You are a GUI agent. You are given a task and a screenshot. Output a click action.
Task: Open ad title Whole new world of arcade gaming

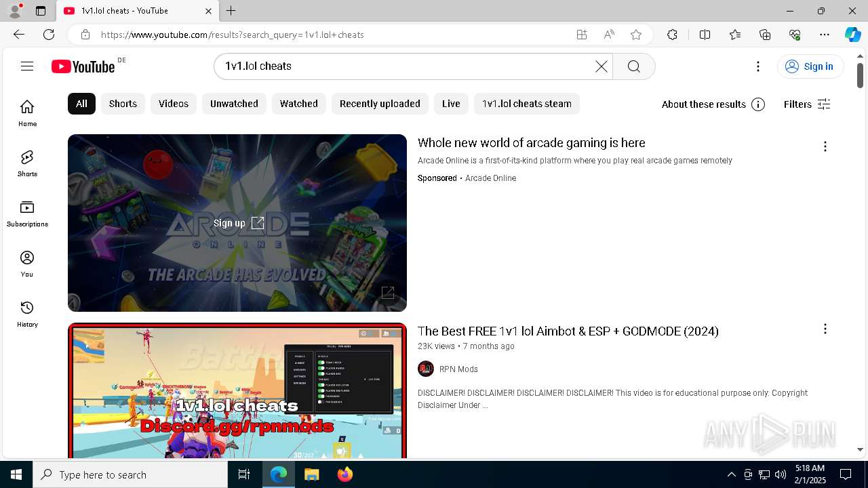(531, 143)
